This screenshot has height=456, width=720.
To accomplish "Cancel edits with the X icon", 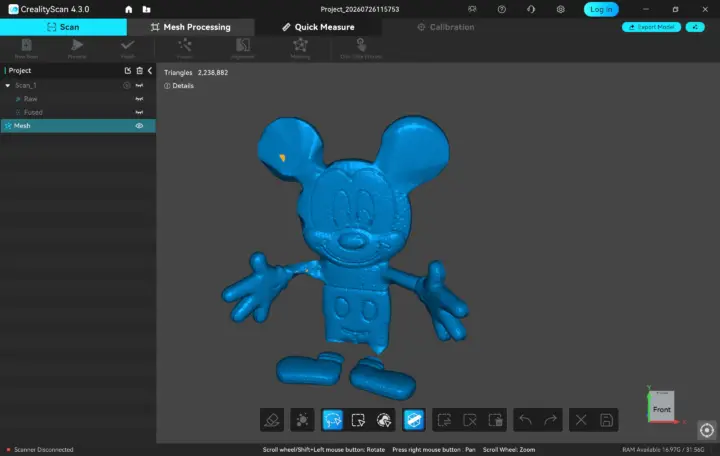I will 581,420.
